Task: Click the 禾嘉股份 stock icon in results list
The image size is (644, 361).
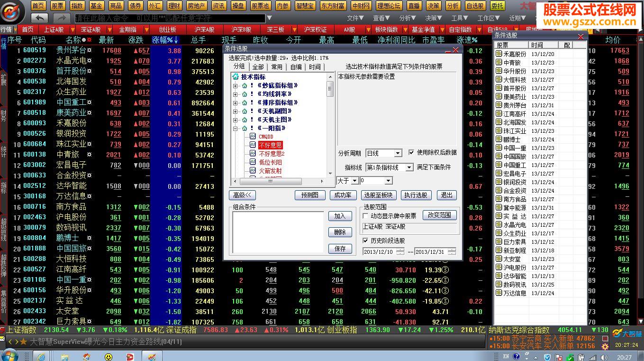Action: [x=499, y=54]
